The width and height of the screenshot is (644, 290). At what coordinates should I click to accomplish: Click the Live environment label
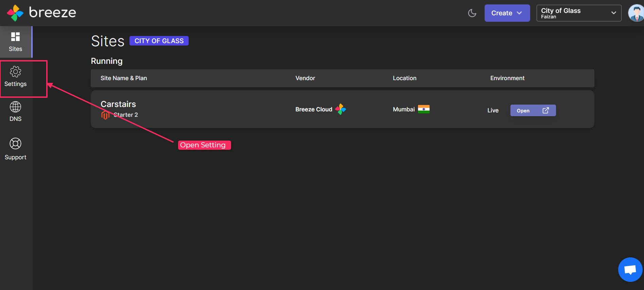click(x=493, y=110)
